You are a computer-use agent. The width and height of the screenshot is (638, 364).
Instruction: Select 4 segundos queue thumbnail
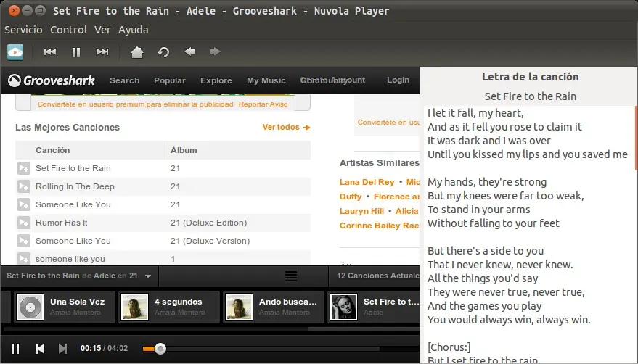pos(135,307)
